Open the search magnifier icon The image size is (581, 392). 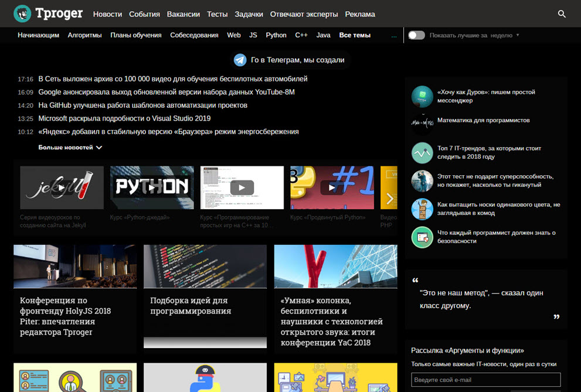point(562,14)
